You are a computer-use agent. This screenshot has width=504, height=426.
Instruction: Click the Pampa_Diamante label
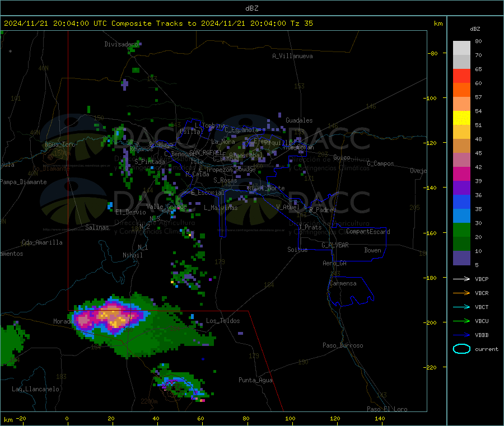[24, 182]
